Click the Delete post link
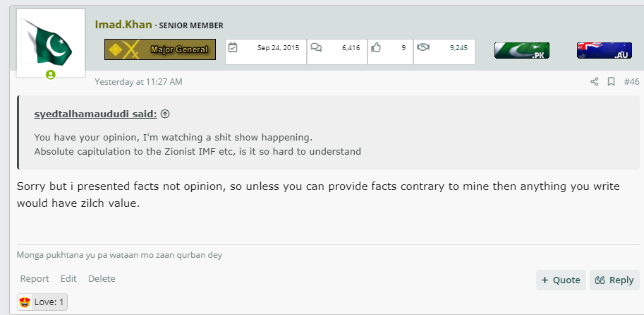Image resolution: width=644 pixels, height=315 pixels. [x=102, y=279]
